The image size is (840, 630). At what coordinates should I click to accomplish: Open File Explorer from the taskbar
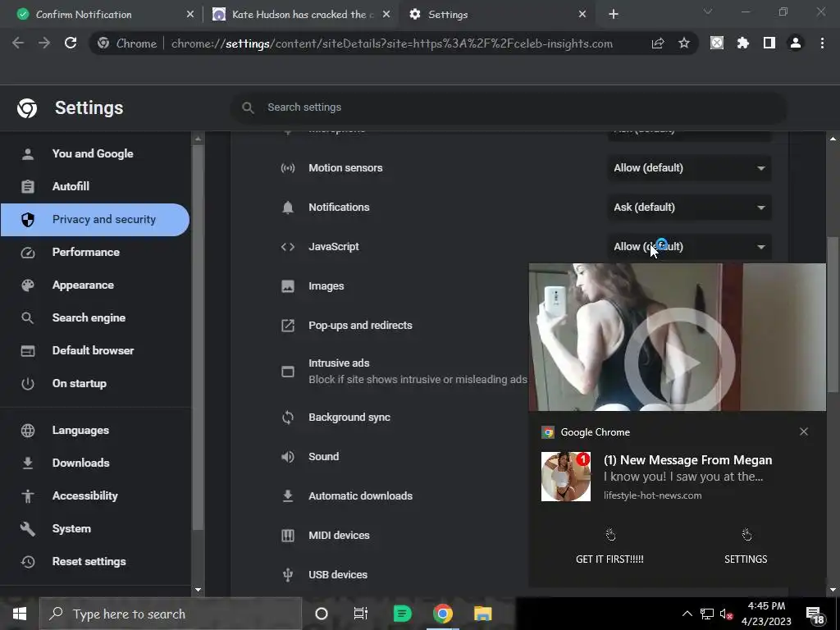pos(482,614)
